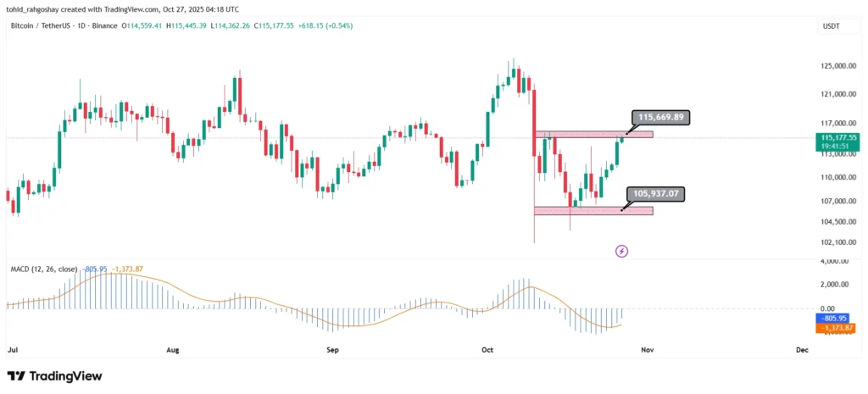Select the 115,669.89 price callout label
The width and height of the screenshot is (868, 394).
[x=661, y=118]
